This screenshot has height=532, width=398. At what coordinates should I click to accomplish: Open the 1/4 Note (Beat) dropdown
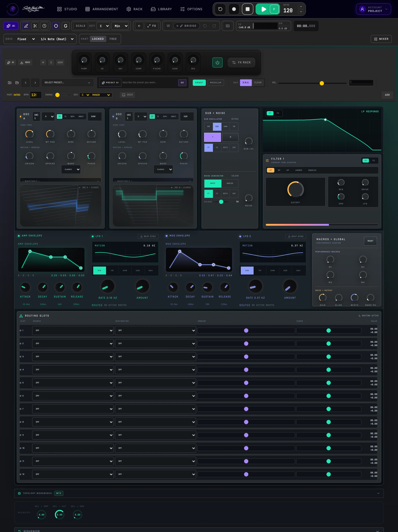pos(57,39)
